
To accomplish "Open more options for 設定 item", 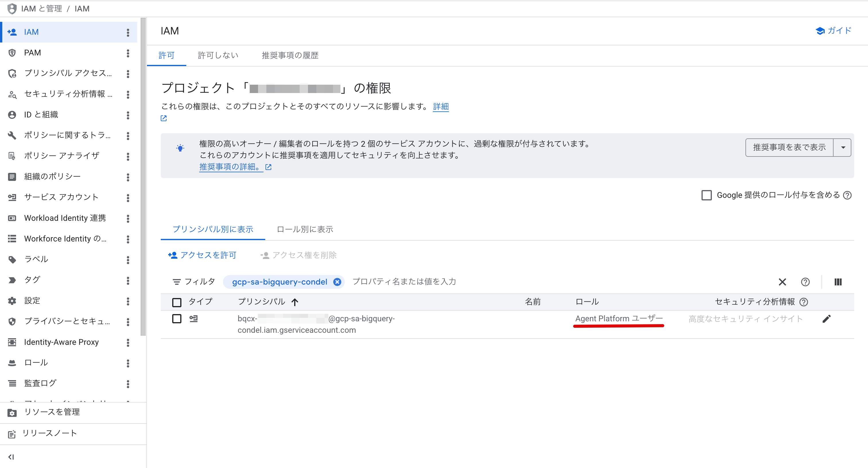I will pyautogui.click(x=128, y=301).
